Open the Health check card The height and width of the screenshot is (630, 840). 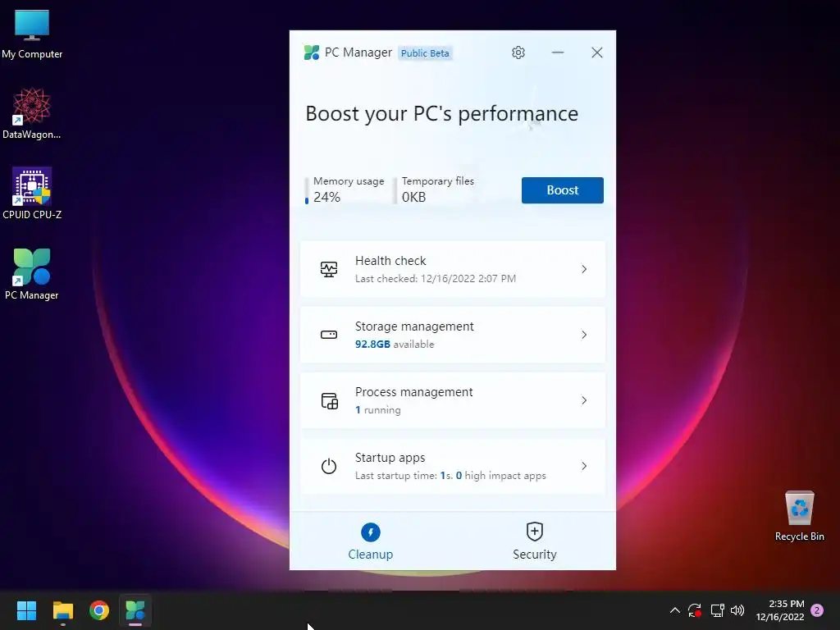coord(453,269)
